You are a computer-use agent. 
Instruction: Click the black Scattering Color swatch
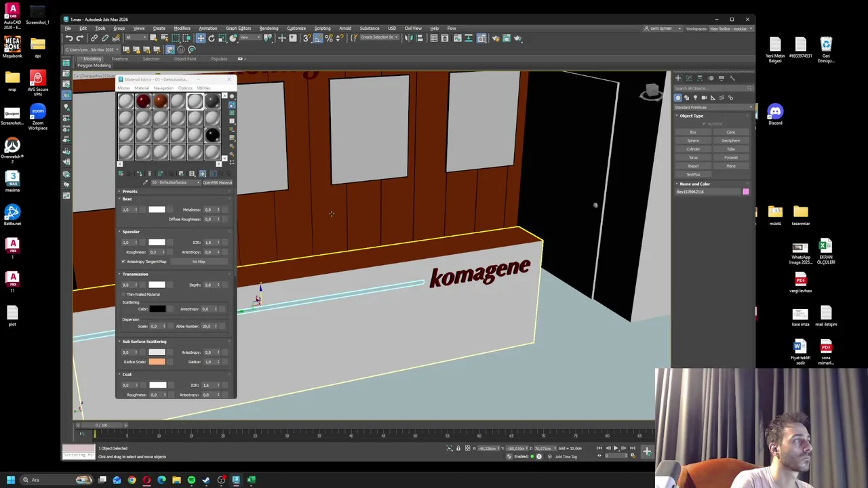[157, 309]
